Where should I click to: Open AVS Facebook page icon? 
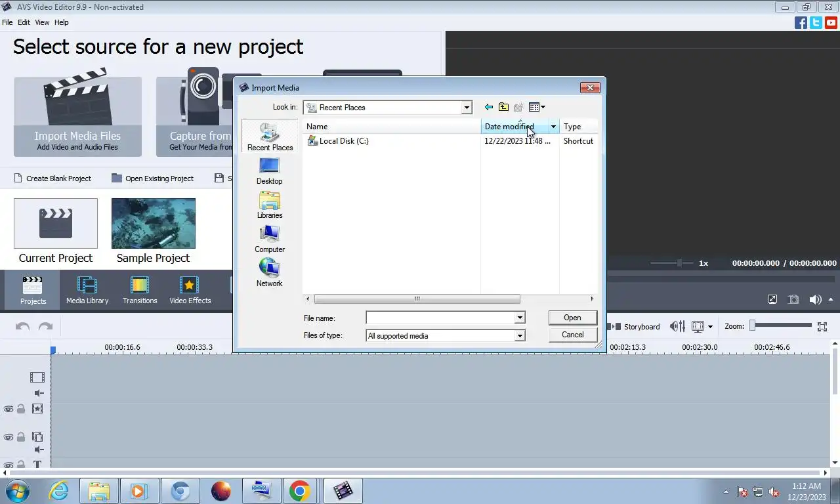point(801,22)
